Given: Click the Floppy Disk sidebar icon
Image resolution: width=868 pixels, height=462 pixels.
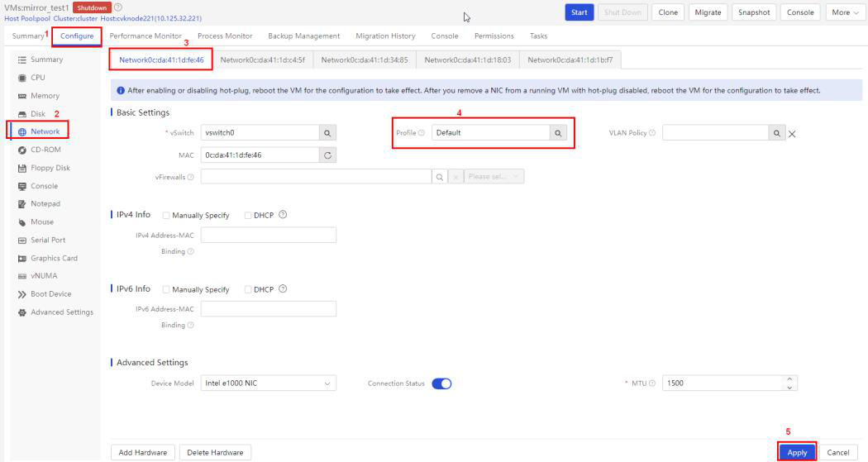Looking at the screenshot, I should point(22,169).
